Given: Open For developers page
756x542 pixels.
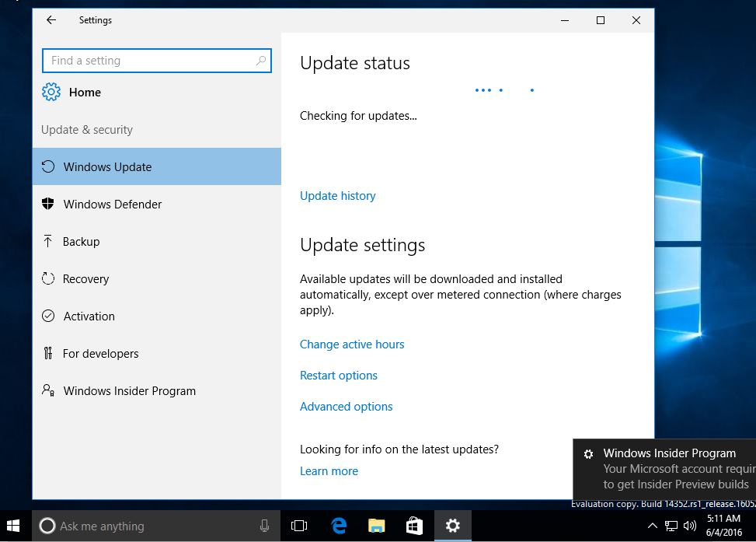Looking at the screenshot, I should [157, 353].
